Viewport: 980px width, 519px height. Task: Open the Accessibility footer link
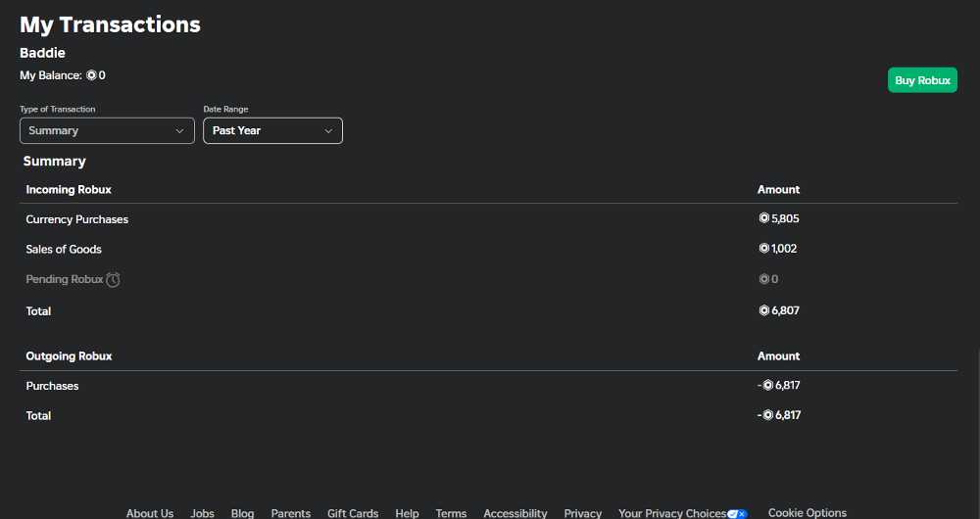click(515, 513)
